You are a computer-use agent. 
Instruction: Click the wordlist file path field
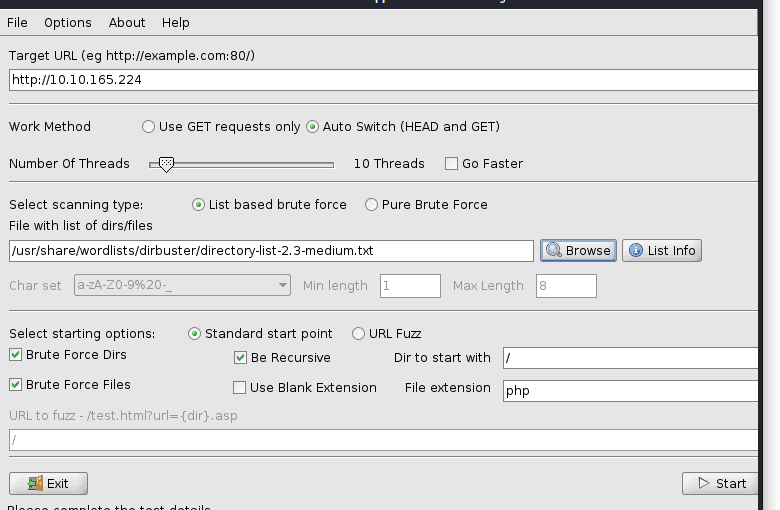point(271,251)
